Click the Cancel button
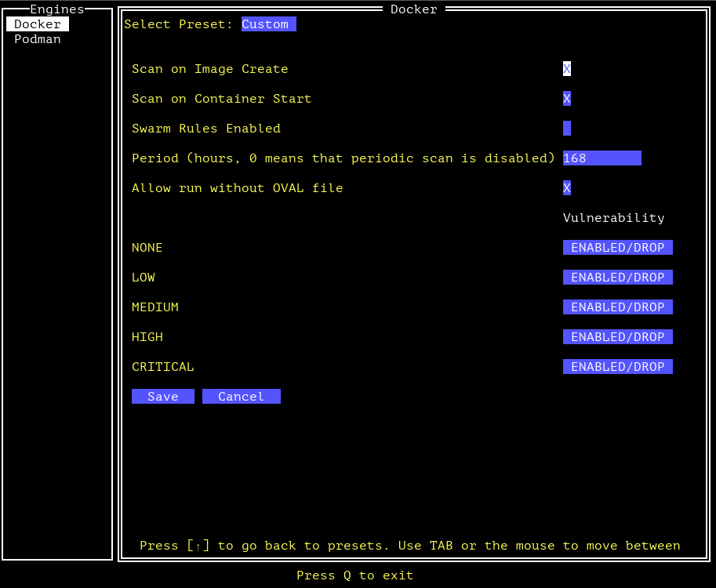 (x=241, y=396)
